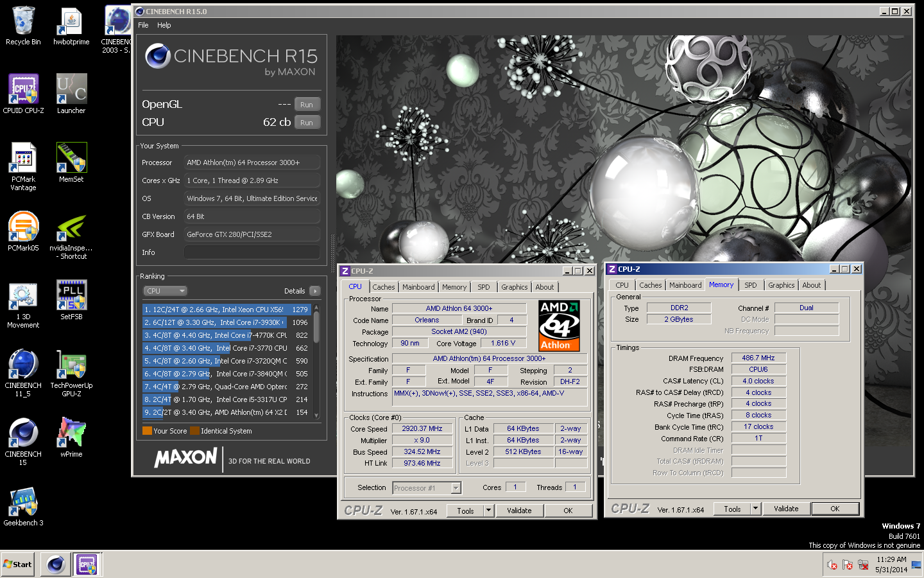
Task: Open the wPrime desktop icon
Action: click(71, 437)
